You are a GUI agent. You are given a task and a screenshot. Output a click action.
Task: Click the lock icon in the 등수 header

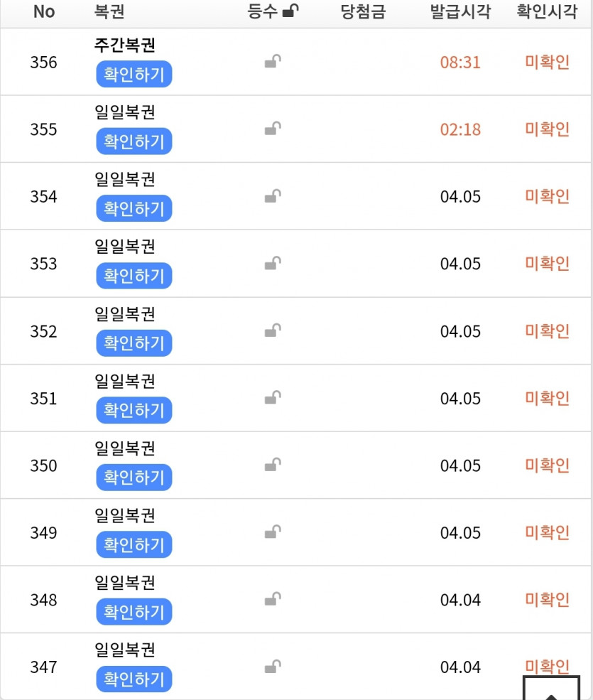click(x=290, y=11)
